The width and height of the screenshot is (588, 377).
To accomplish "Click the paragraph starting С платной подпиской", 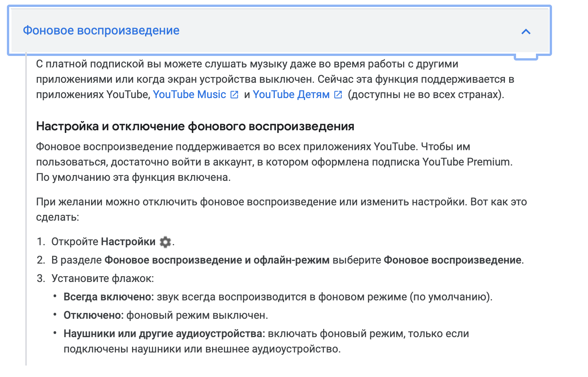I will pos(247,64).
